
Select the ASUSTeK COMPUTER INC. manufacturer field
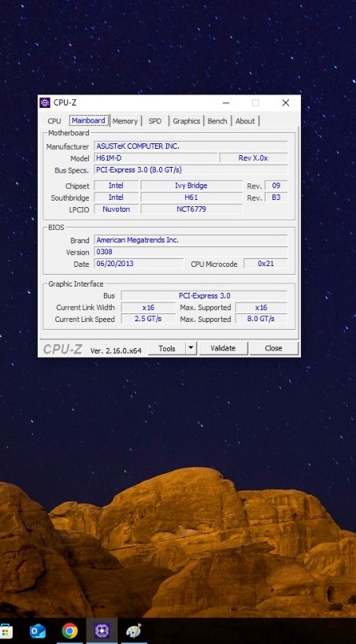click(x=191, y=146)
